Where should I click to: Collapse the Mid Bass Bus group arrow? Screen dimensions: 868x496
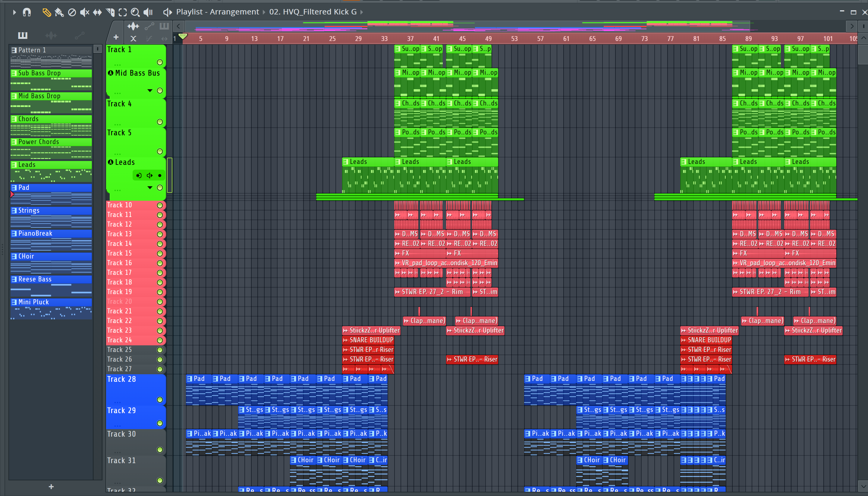[150, 91]
